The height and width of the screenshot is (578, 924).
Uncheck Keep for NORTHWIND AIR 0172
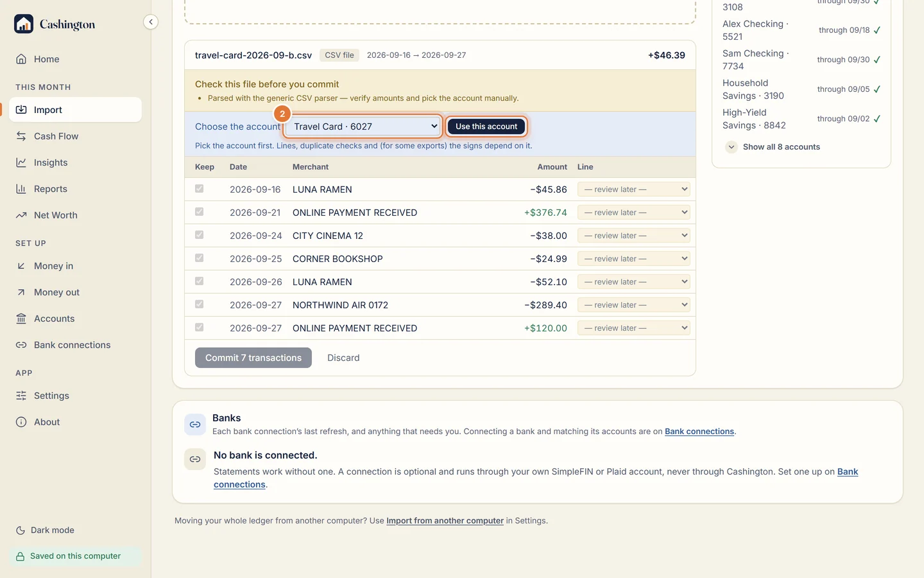[x=200, y=304]
